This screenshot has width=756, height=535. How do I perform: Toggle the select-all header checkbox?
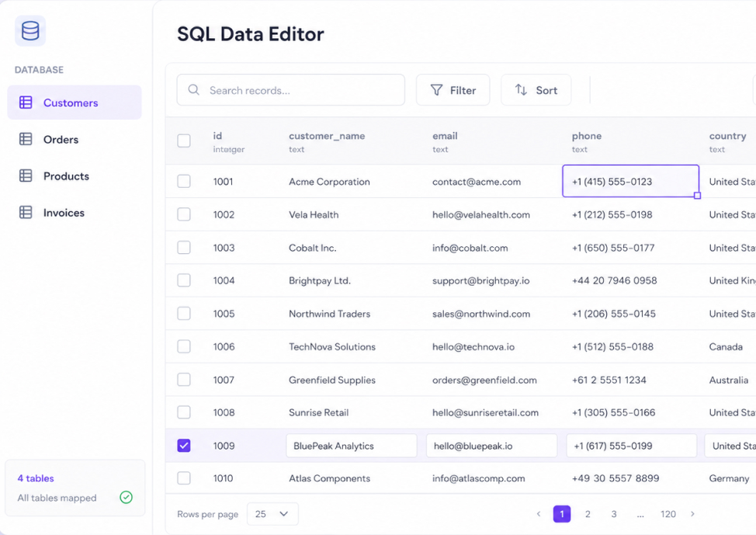tap(184, 141)
